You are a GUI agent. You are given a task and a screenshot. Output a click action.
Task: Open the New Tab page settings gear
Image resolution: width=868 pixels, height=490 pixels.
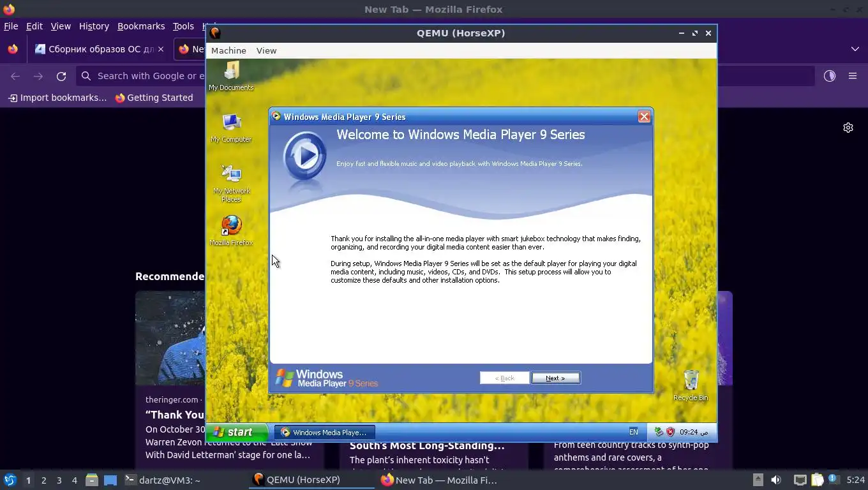tap(848, 128)
